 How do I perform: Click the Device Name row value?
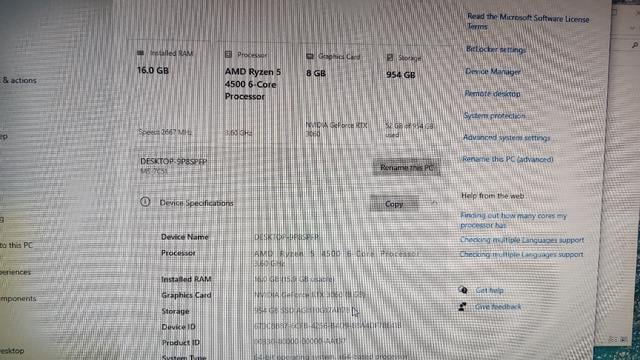287,237
